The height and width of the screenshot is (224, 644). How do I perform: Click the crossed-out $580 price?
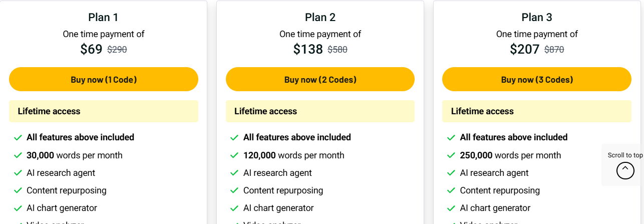click(x=338, y=50)
